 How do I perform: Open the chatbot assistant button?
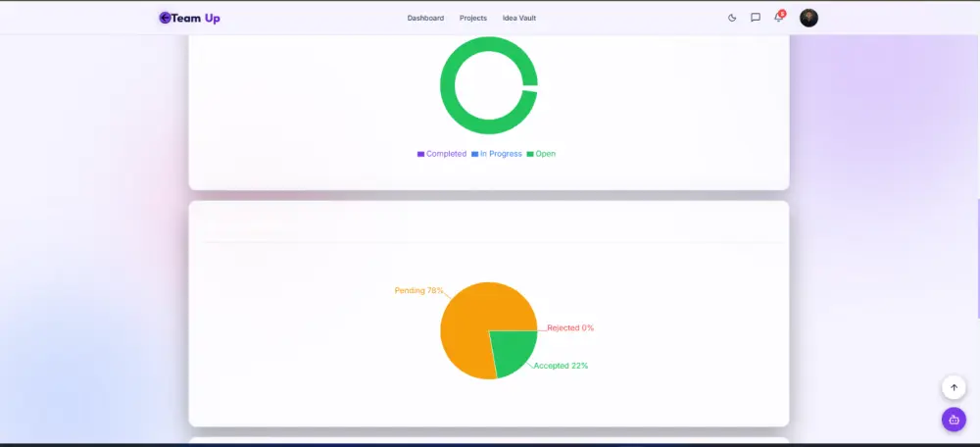point(954,420)
